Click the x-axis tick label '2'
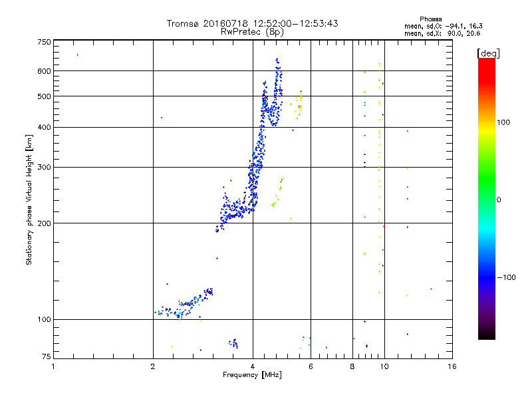 (153, 366)
